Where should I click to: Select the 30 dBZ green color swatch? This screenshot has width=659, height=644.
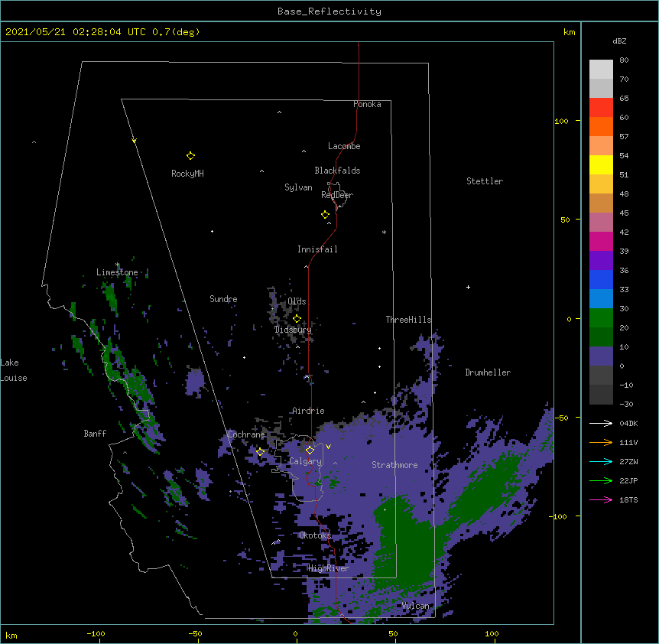coord(601,318)
